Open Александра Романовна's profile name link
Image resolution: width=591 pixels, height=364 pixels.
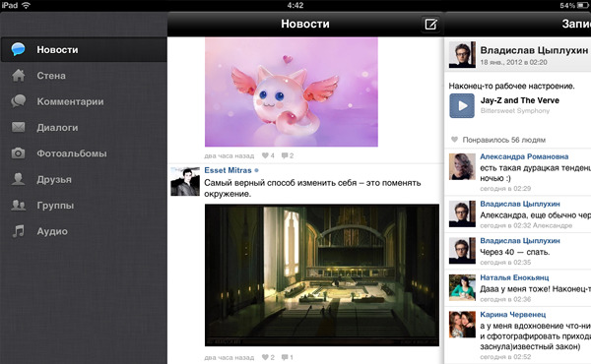(x=524, y=156)
